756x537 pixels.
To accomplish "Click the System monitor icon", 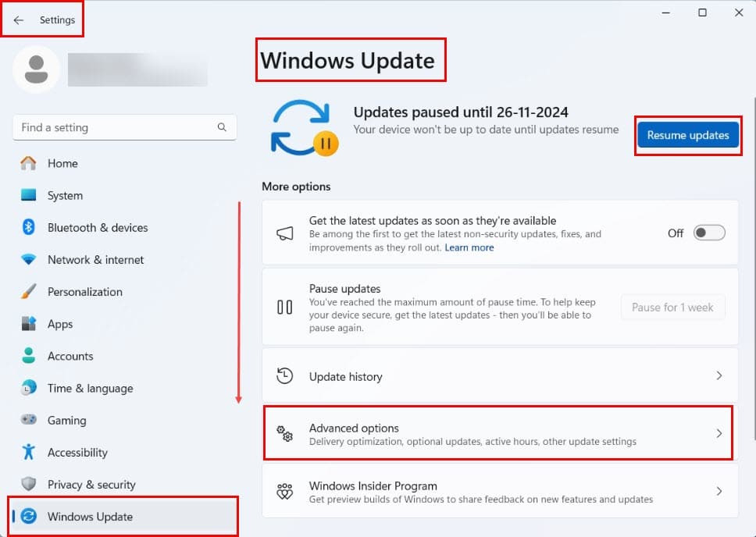I will (28, 195).
